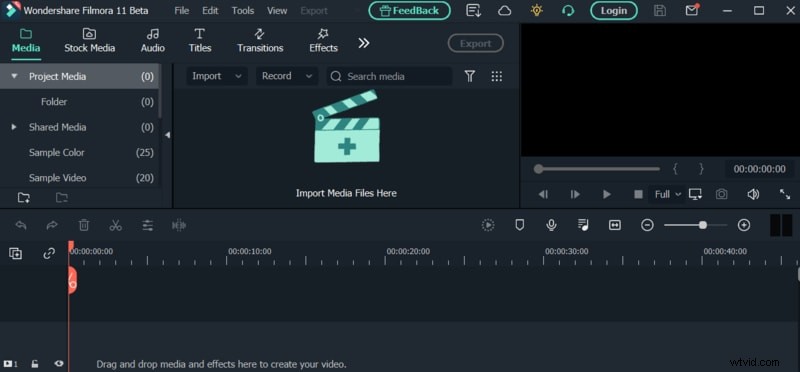Screen dimensions: 800x372
Task: Open the Media tab
Action: (26, 41)
